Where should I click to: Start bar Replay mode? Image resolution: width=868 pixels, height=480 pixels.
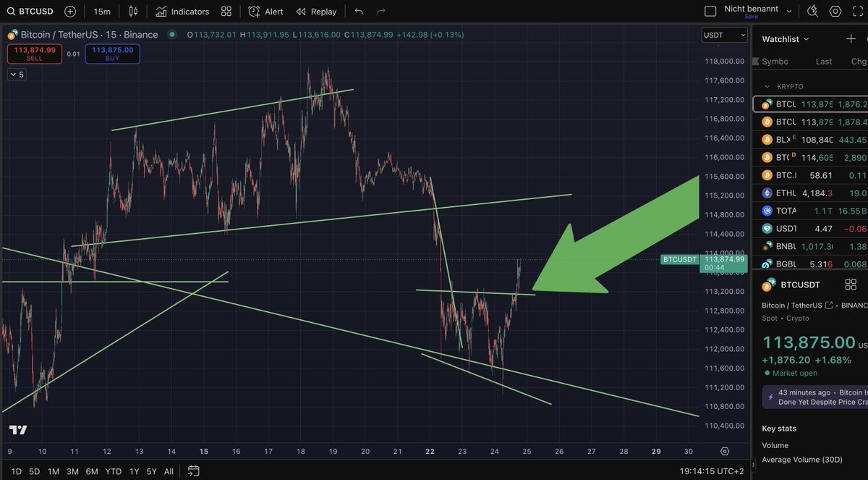point(316,12)
